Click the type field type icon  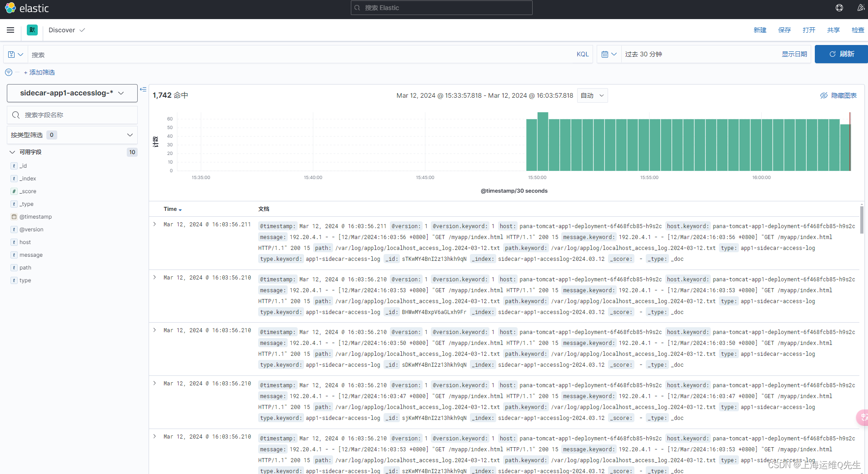pyautogui.click(x=14, y=280)
